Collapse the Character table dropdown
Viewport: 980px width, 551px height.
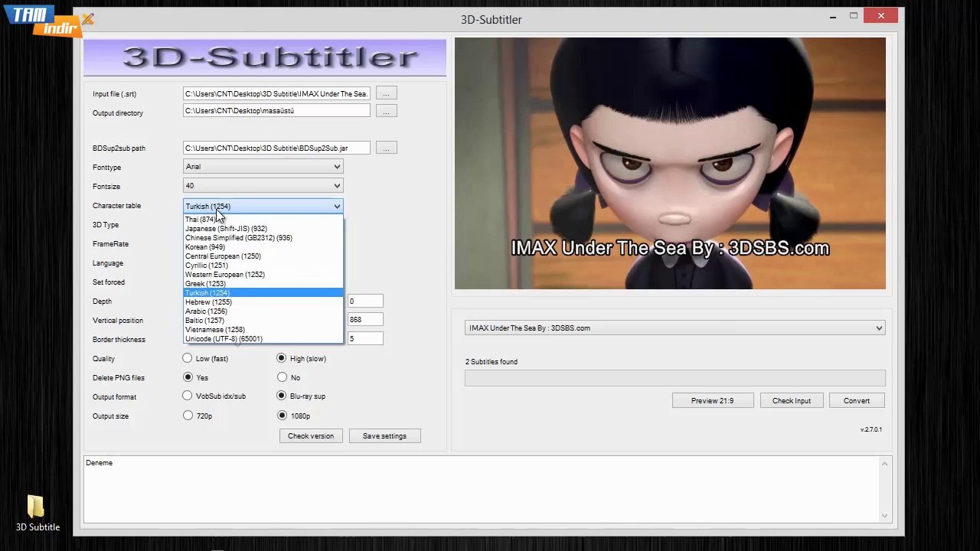[263, 206]
